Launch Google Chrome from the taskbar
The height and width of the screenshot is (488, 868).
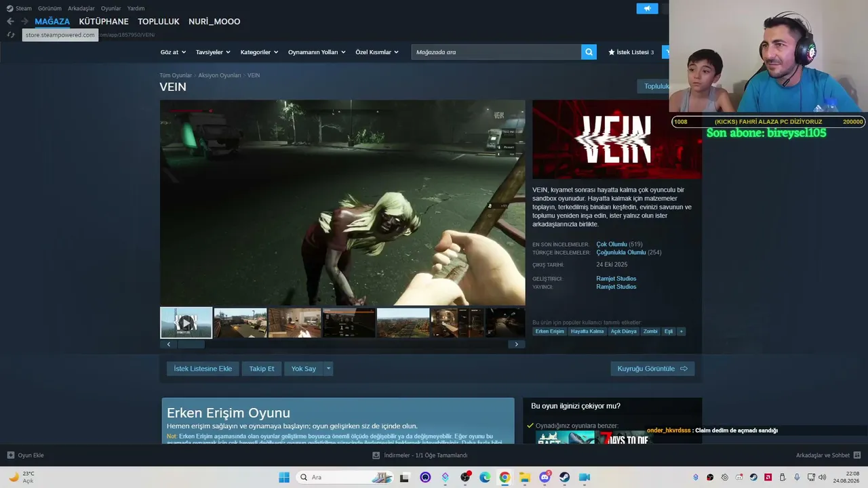tap(505, 477)
